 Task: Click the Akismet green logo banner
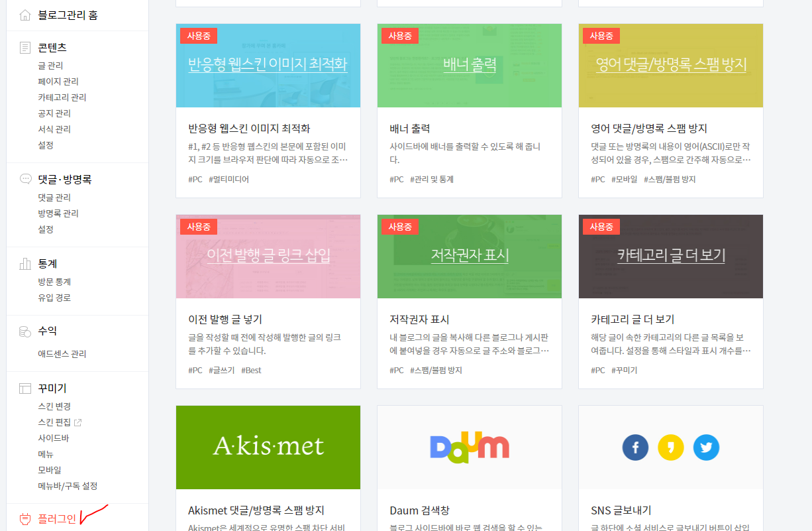click(268, 447)
